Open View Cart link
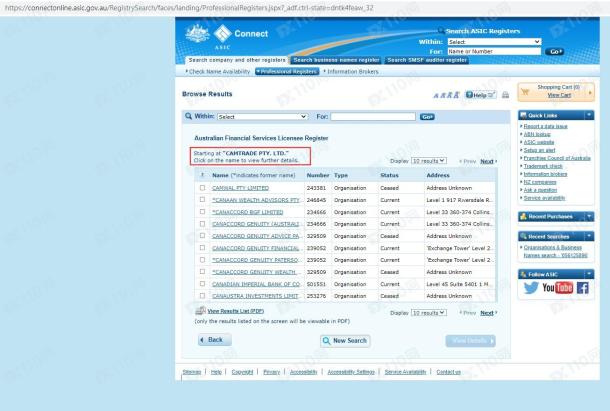The height and width of the screenshot is (411, 610). coord(559,95)
